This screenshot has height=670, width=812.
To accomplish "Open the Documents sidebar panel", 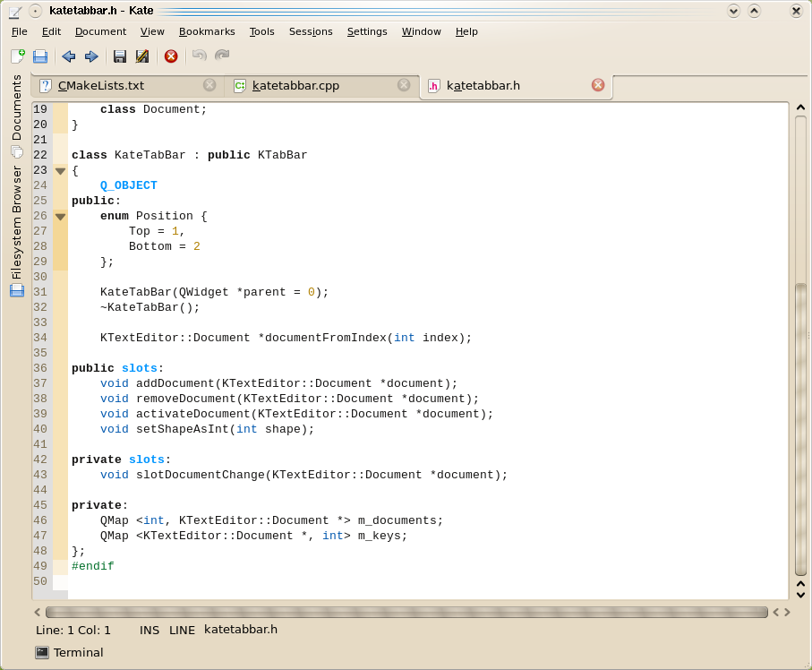I will click(17, 116).
